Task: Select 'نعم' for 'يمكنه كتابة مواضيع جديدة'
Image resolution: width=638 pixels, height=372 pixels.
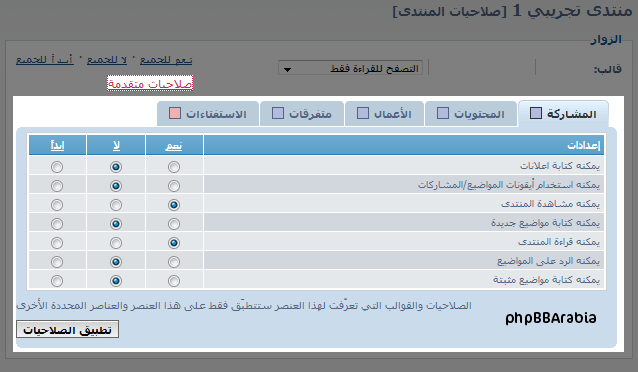Action: tap(174, 224)
